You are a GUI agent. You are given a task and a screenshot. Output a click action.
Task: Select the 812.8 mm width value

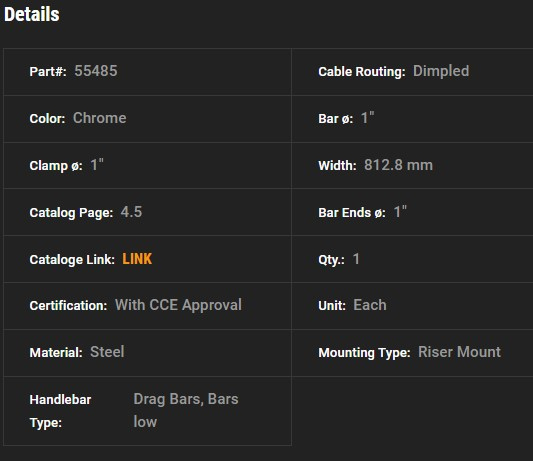click(x=398, y=165)
